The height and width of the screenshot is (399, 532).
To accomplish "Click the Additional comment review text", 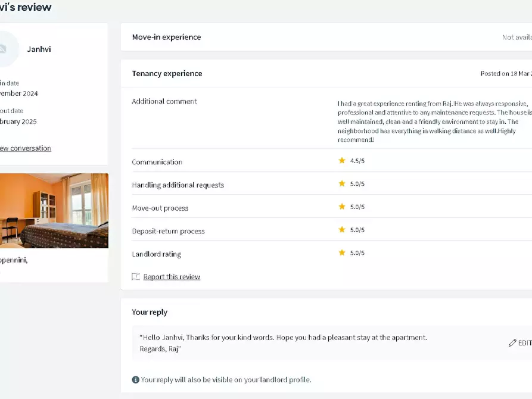I will pyautogui.click(x=433, y=121).
